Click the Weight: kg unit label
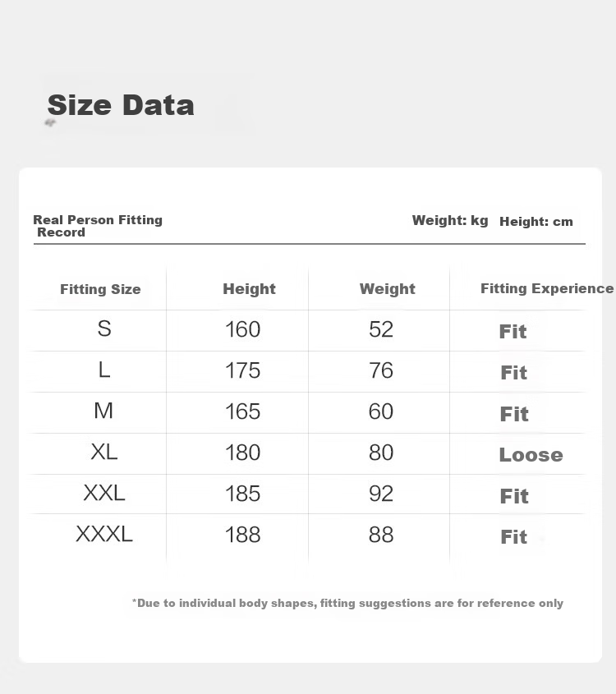The image size is (616, 694). click(x=450, y=220)
